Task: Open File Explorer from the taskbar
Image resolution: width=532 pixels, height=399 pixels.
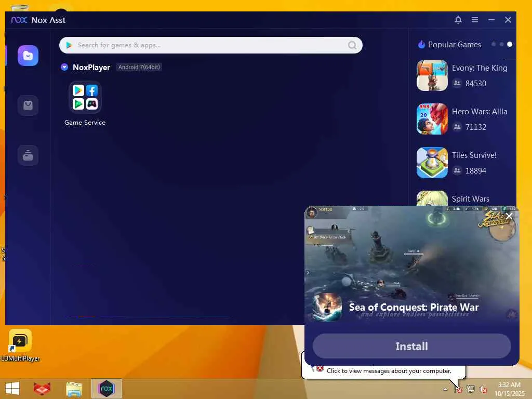Action: point(74,389)
